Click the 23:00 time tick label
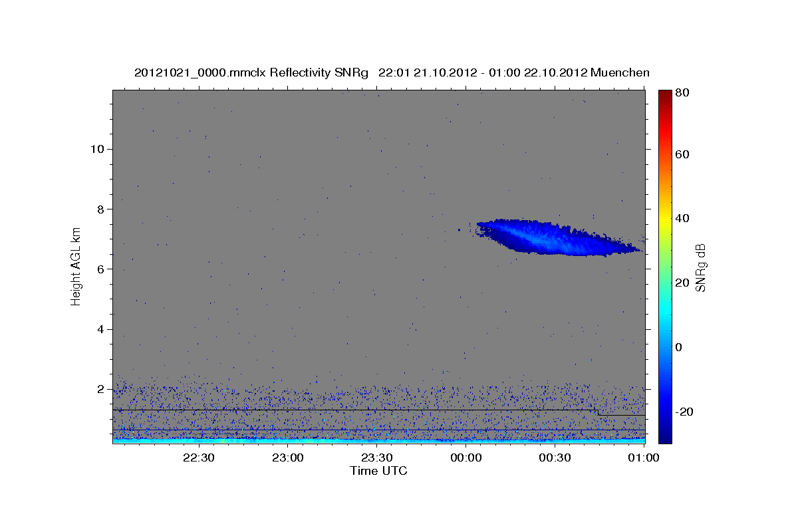The image size is (798, 532). [x=288, y=458]
